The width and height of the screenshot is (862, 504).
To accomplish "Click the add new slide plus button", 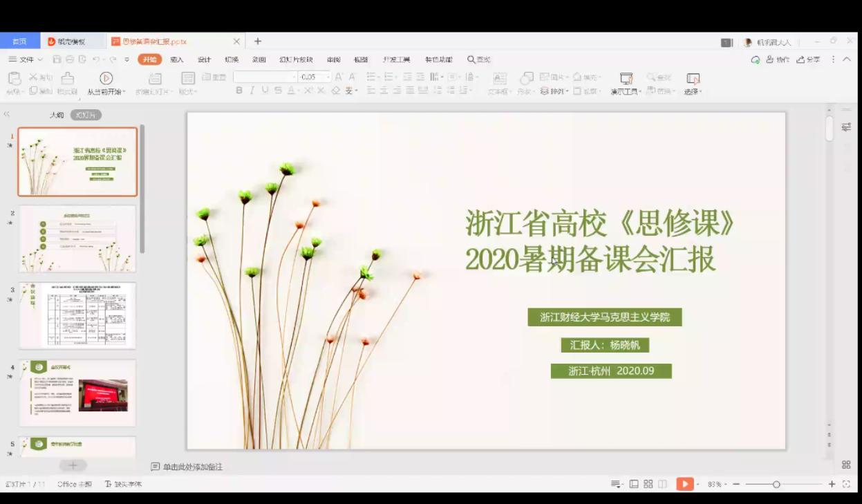I will (73, 465).
